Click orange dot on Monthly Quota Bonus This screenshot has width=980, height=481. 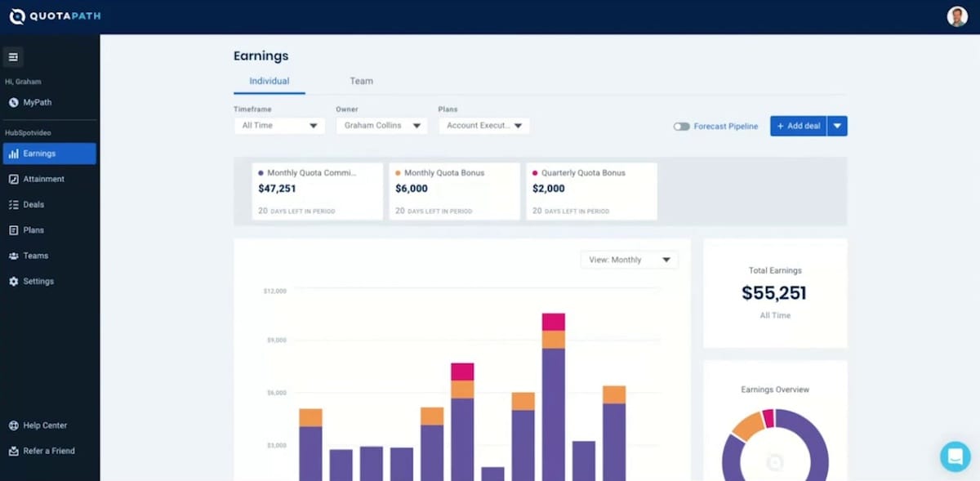click(398, 173)
